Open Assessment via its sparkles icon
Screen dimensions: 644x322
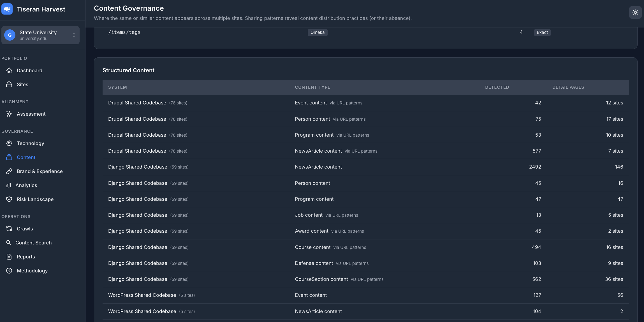click(9, 114)
